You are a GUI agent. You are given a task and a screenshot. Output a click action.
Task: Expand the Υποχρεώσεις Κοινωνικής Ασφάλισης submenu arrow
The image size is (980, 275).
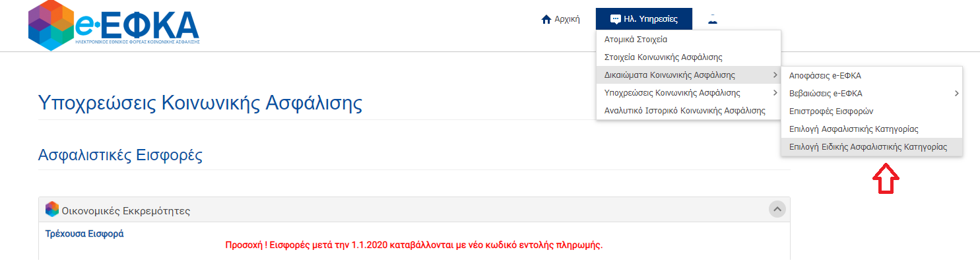pos(774,93)
